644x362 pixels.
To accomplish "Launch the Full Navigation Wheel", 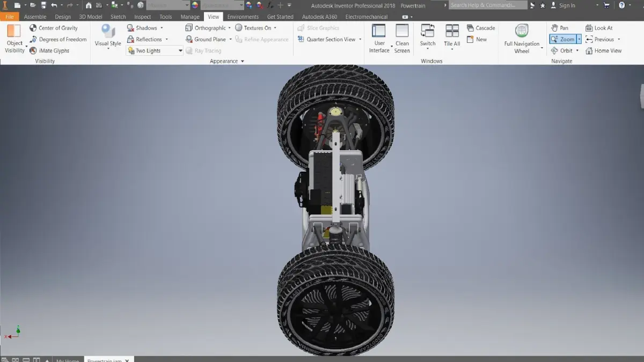I will [522, 39].
